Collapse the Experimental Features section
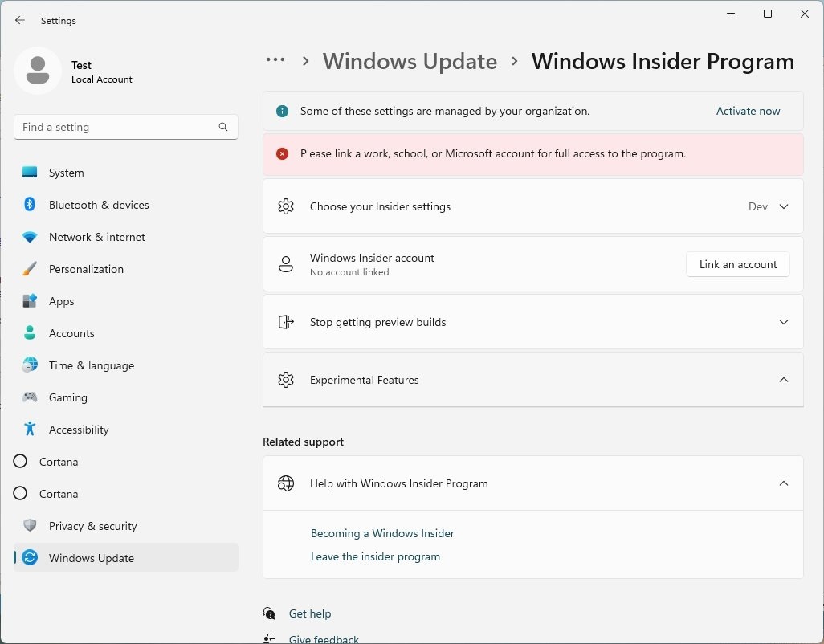Viewport: 824px width, 644px height. click(x=783, y=380)
